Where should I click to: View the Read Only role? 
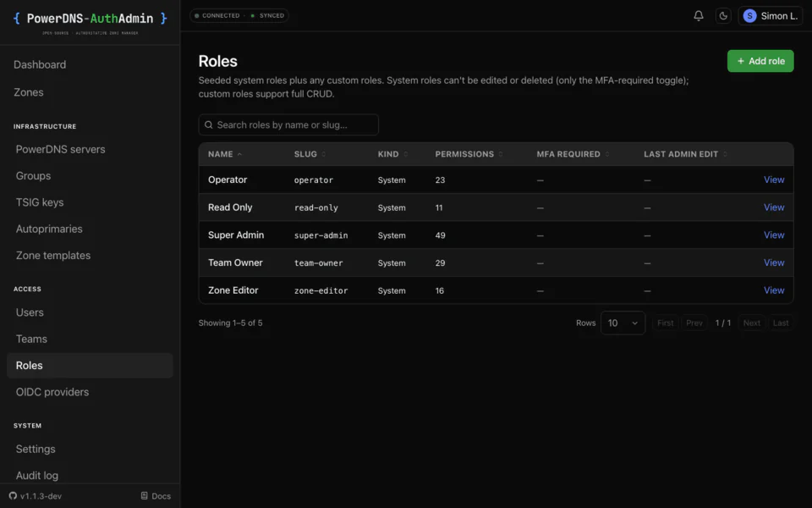[x=774, y=207]
